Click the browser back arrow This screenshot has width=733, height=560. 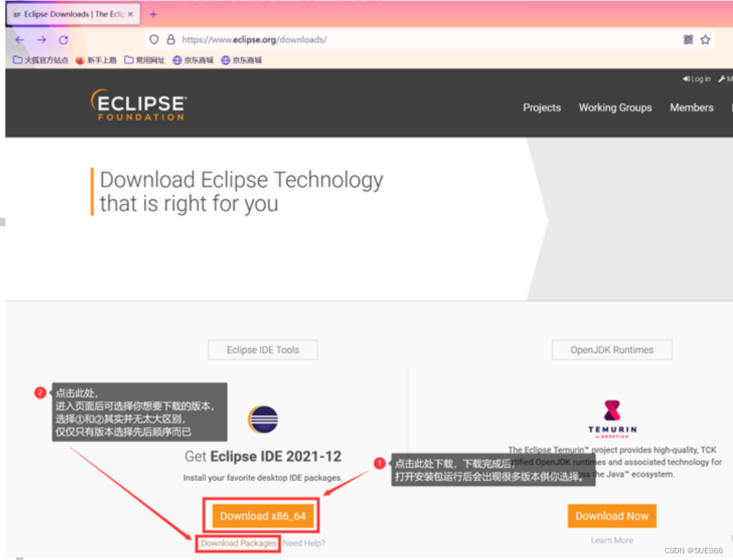[19, 40]
